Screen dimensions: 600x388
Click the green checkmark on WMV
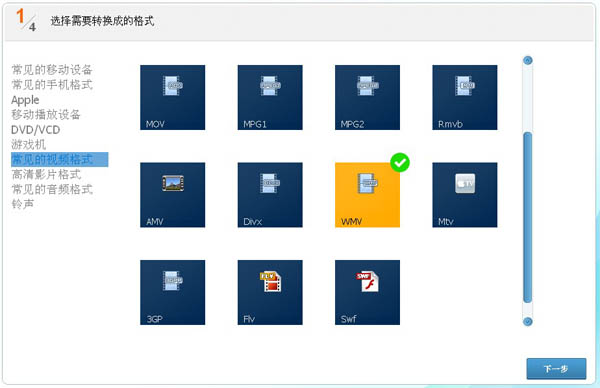tap(400, 163)
